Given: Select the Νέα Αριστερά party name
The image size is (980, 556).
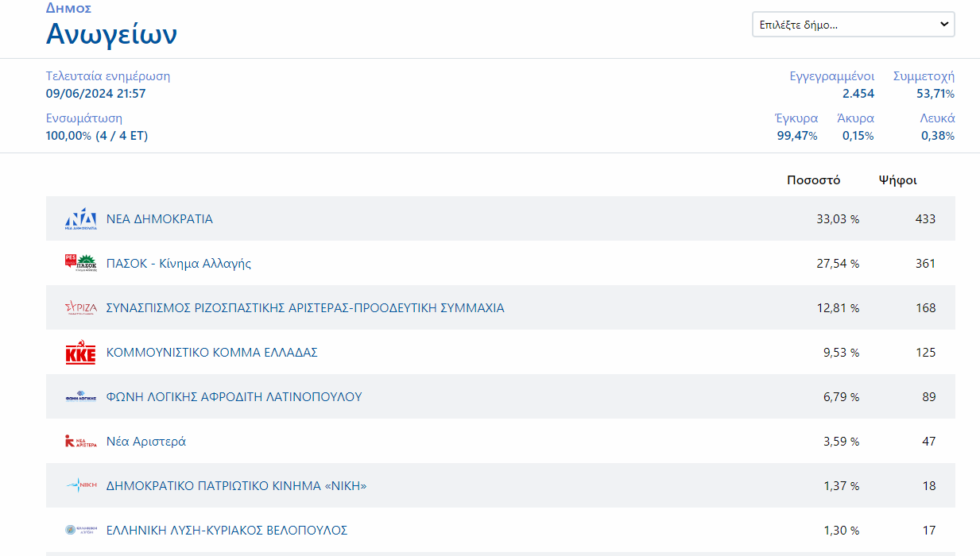Looking at the screenshot, I should tap(146, 442).
